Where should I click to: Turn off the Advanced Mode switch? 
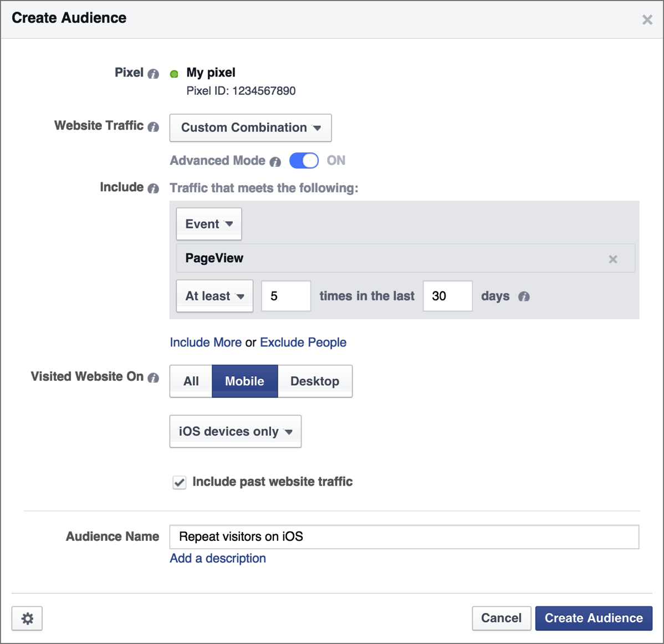tap(304, 161)
